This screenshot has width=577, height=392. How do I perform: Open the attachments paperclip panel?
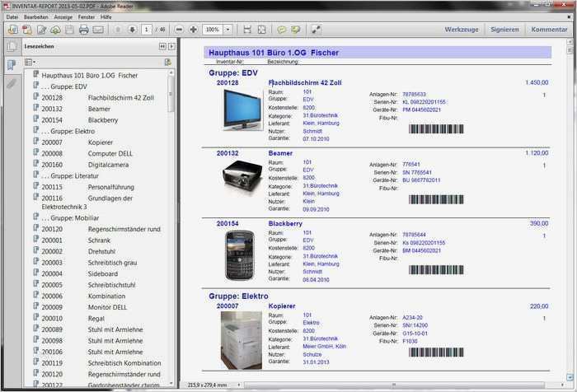(x=11, y=83)
